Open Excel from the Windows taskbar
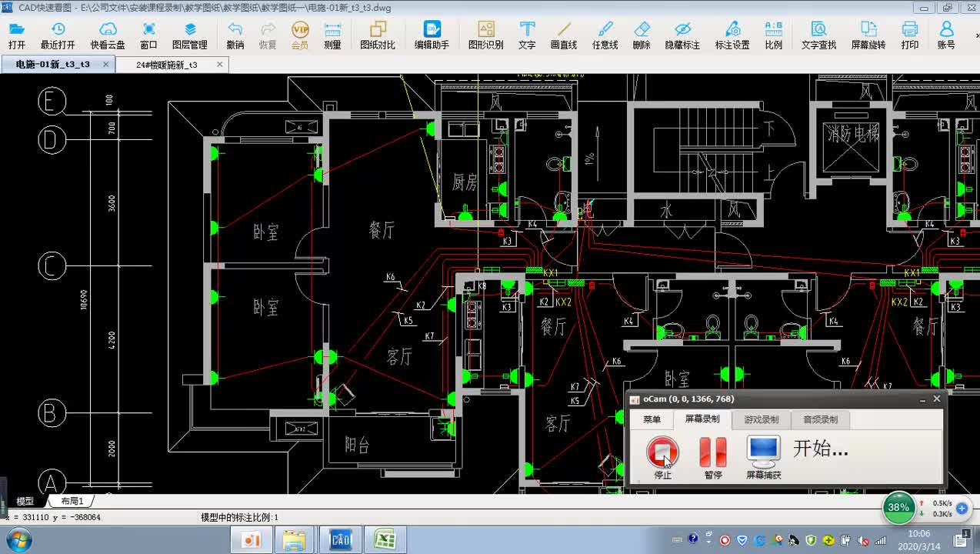980x554 pixels. click(x=385, y=540)
